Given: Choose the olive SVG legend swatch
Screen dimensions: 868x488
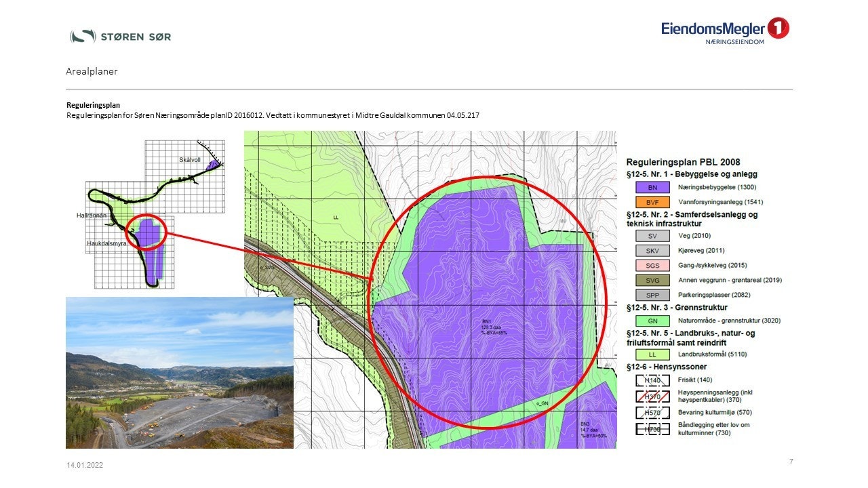Looking at the screenshot, I should [653, 280].
